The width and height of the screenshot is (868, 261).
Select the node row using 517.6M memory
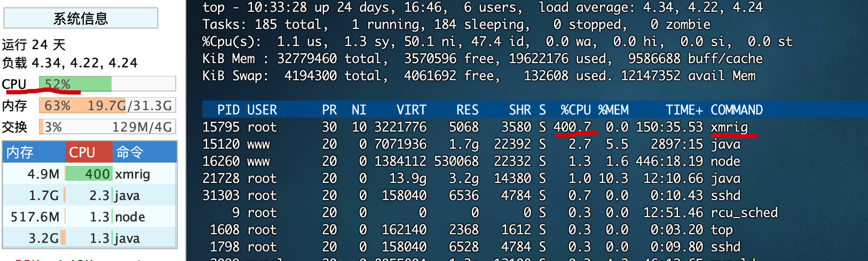(x=89, y=217)
